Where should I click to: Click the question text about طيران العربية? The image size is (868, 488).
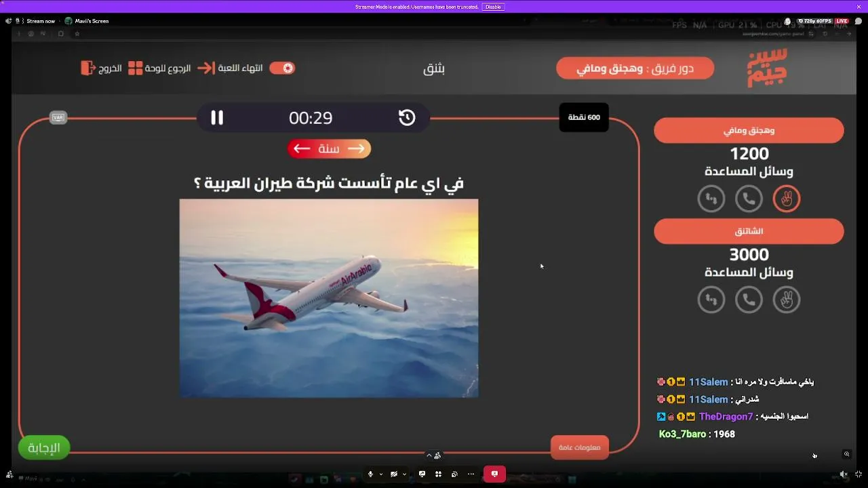click(x=329, y=183)
